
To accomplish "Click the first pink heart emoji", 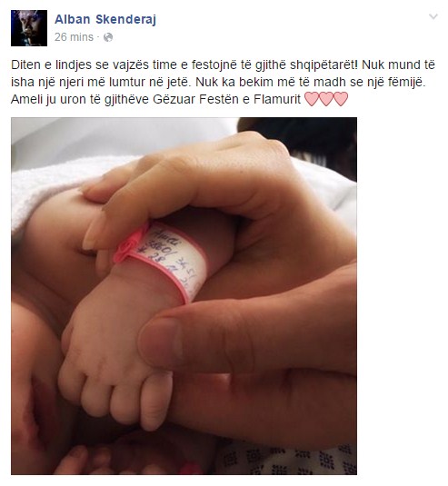I will tap(313, 99).
